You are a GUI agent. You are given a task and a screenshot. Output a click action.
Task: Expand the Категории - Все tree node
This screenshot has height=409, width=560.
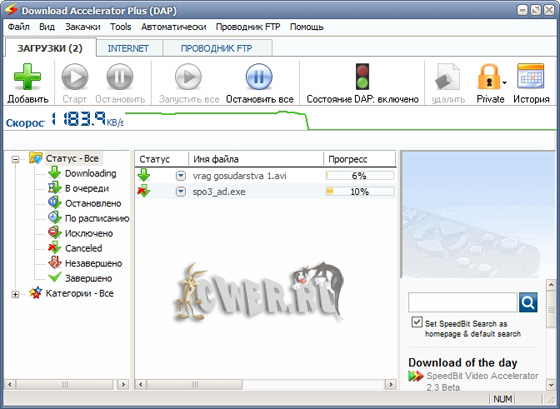pos(15,294)
